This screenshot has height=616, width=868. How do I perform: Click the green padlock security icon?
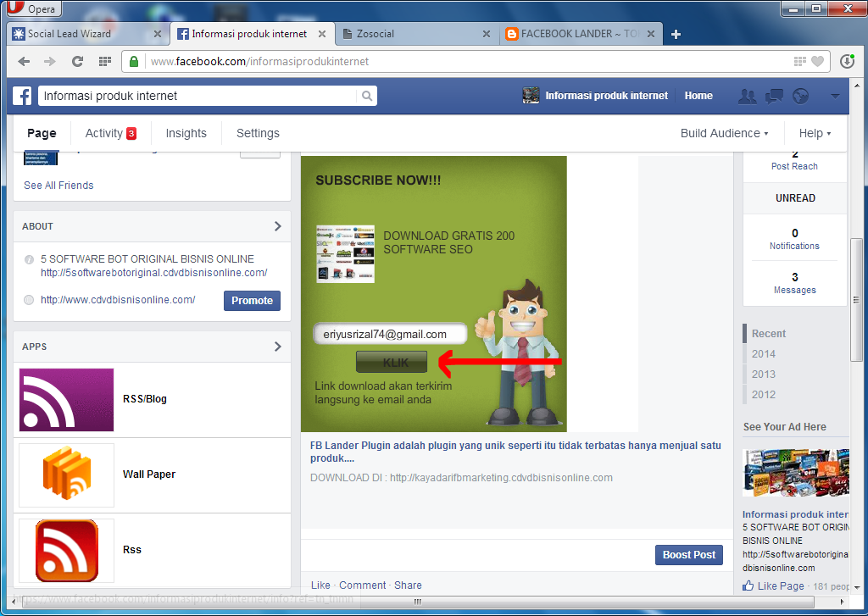click(134, 62)
